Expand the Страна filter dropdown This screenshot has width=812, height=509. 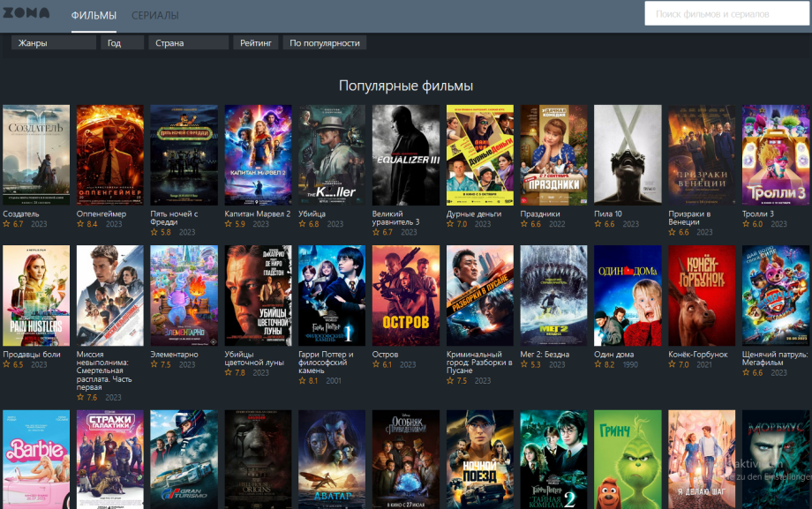coord(188,43)
